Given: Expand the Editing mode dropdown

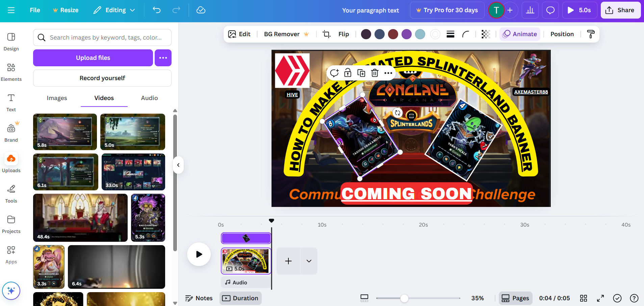Looking at the screenshot, I should 114,10.
